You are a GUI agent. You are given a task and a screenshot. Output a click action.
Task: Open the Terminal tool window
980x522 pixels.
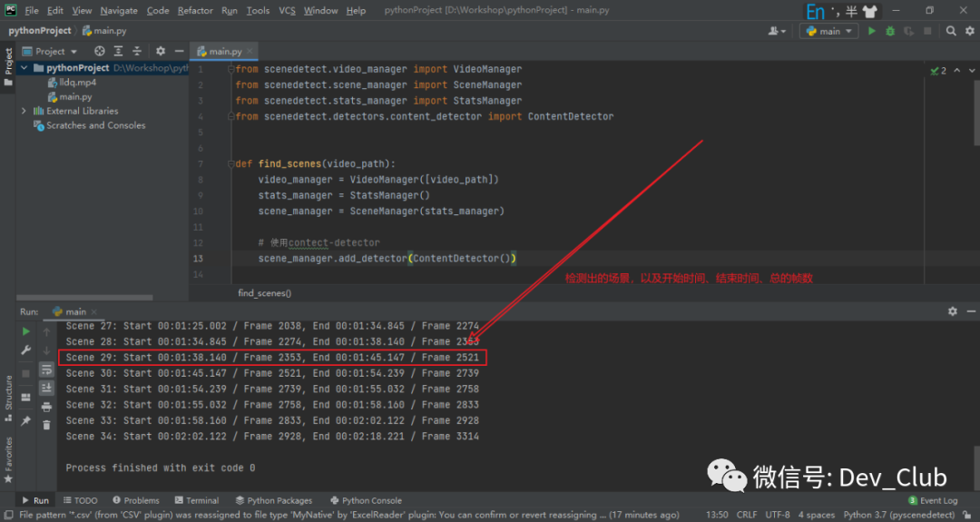197,501
